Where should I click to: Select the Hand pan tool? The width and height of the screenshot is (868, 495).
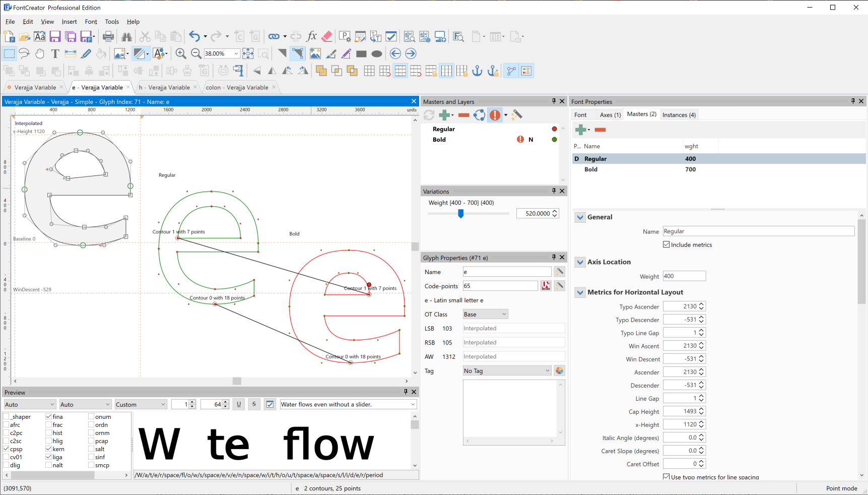40,53
